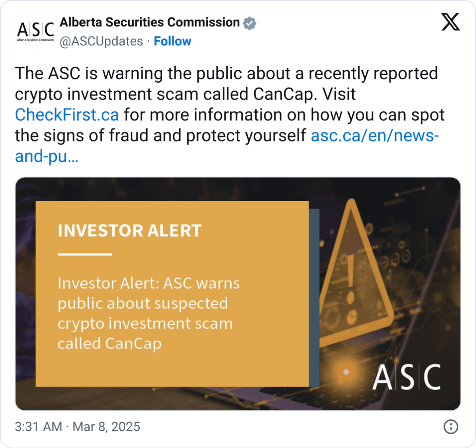Click the glowing light spot near ASC logo
The image size is (476, 448).
click(x=345, y=372)
